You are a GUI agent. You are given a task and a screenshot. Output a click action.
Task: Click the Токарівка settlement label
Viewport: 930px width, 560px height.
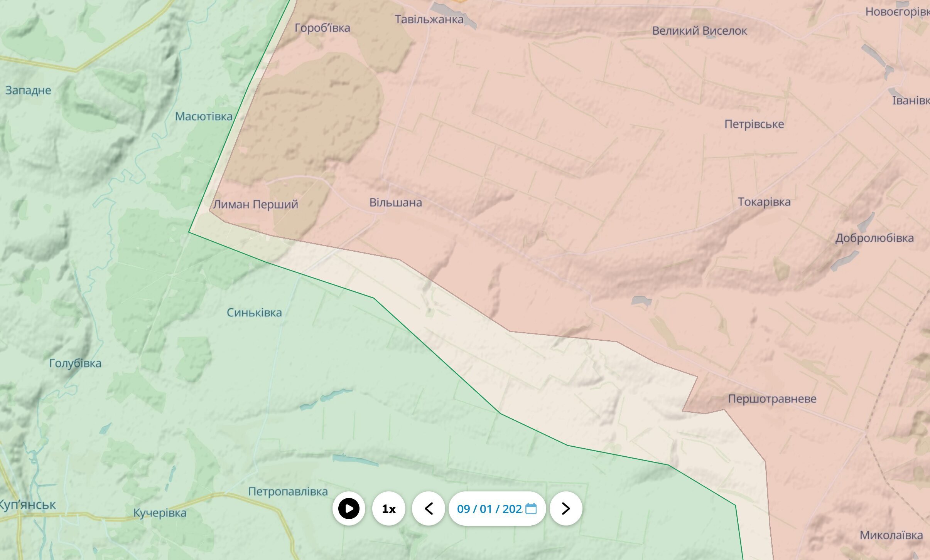tap(764, 202)
